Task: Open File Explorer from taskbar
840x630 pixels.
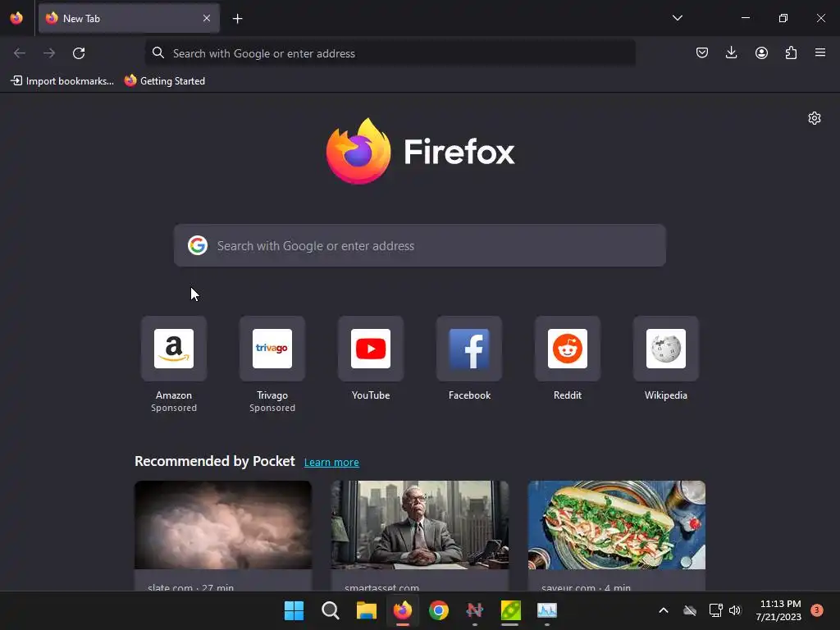Action: (x=367, y=610)
